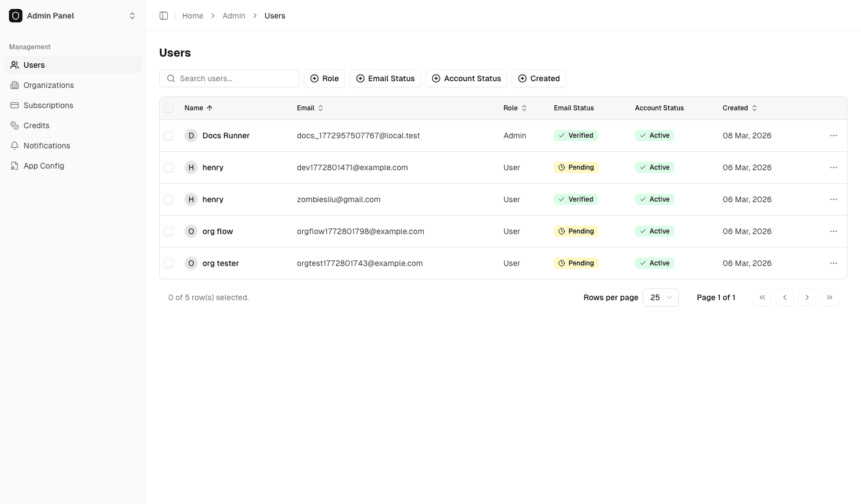Toggle sorting on the Email column
Image resolution: width=861 pixels, height=504 pixels.
(320, 108)
